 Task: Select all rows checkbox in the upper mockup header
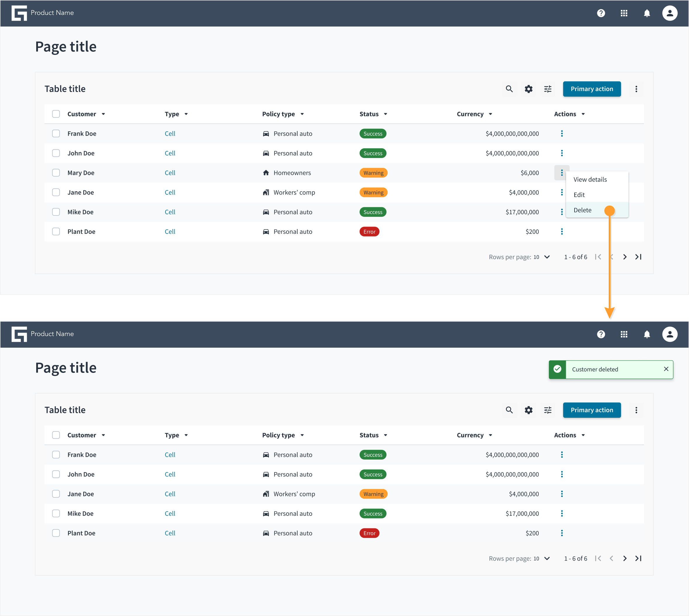[x=56, y=114]
